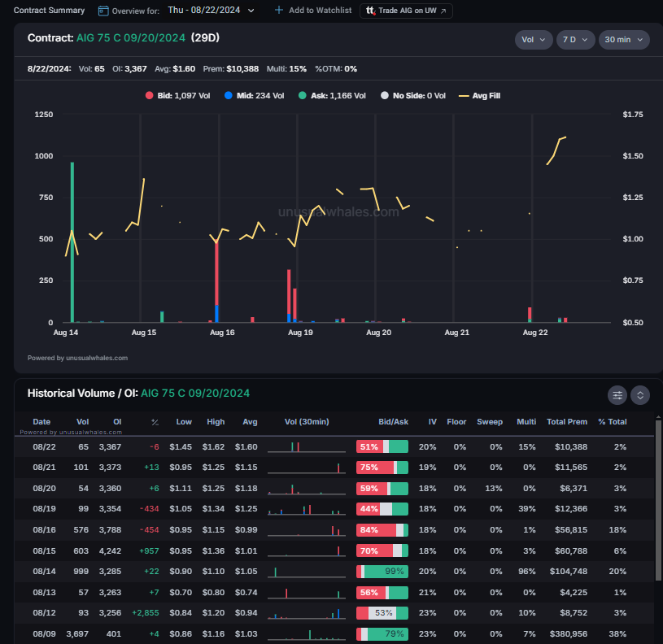Toggle the Avg Fill line legend
This screenshot has width=663, height=644.
click(479, 96)
